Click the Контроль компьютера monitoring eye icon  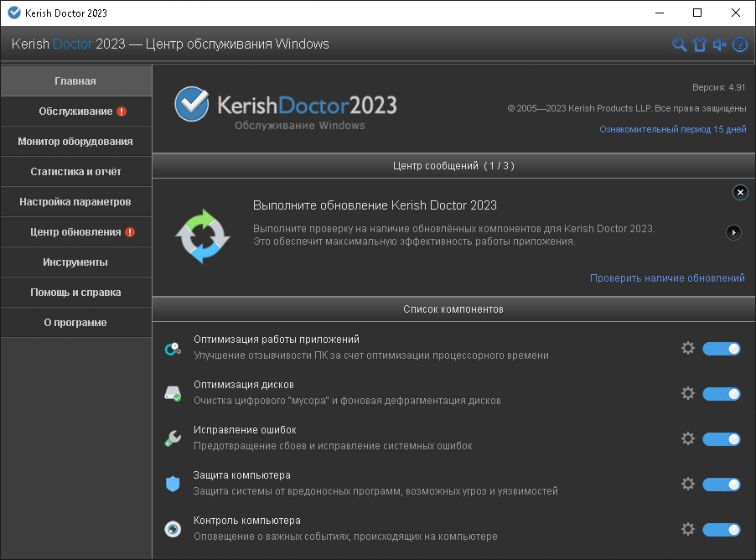point(173,529)
